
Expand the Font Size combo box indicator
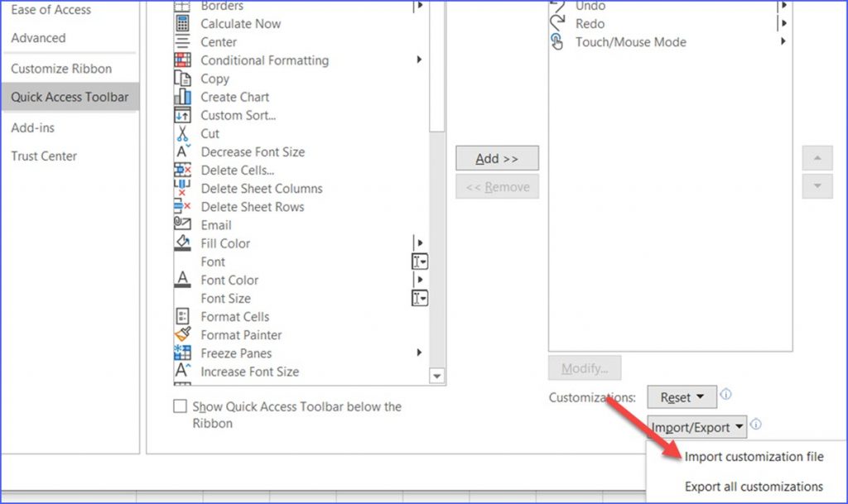coord(420,298)
